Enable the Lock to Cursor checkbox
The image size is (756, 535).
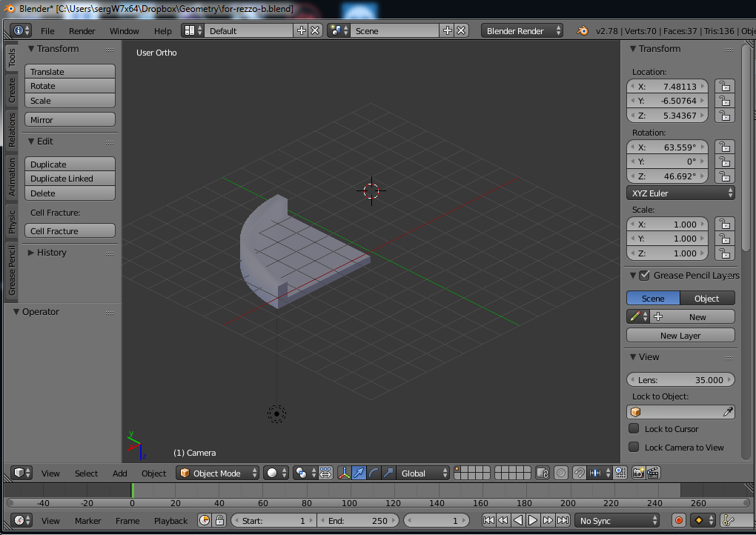[634, 429]
